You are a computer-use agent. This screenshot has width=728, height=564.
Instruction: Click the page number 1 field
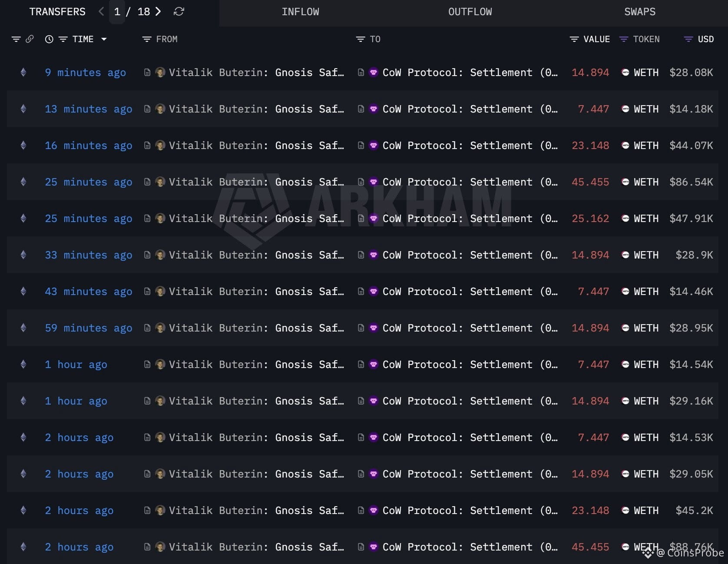[x=117, y=12]
